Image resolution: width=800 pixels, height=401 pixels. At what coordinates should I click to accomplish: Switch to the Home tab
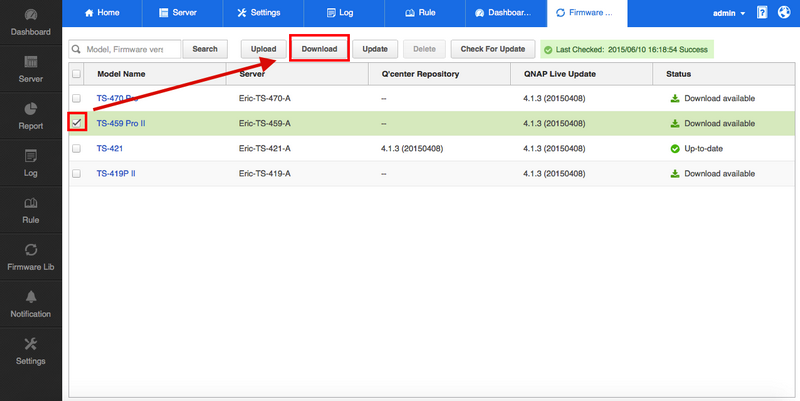tap(102, 13)
